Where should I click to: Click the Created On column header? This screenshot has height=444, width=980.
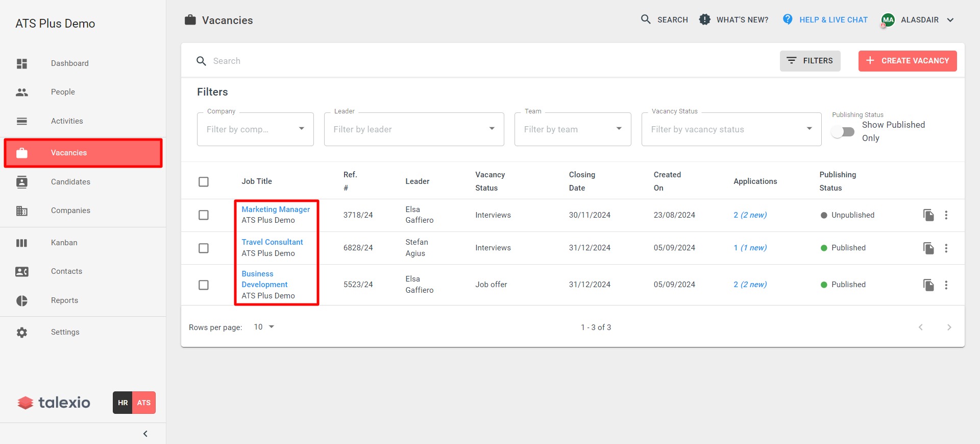(x=667, y=181)
